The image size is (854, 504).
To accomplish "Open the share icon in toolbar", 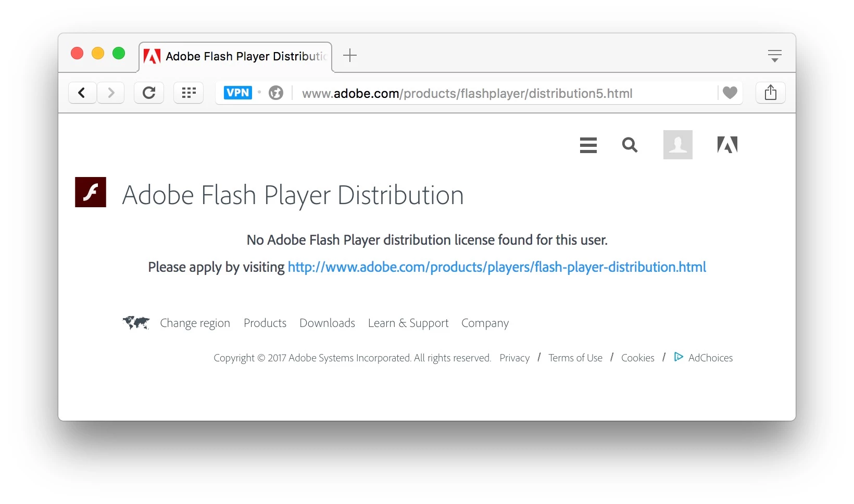I will (771, 93).
